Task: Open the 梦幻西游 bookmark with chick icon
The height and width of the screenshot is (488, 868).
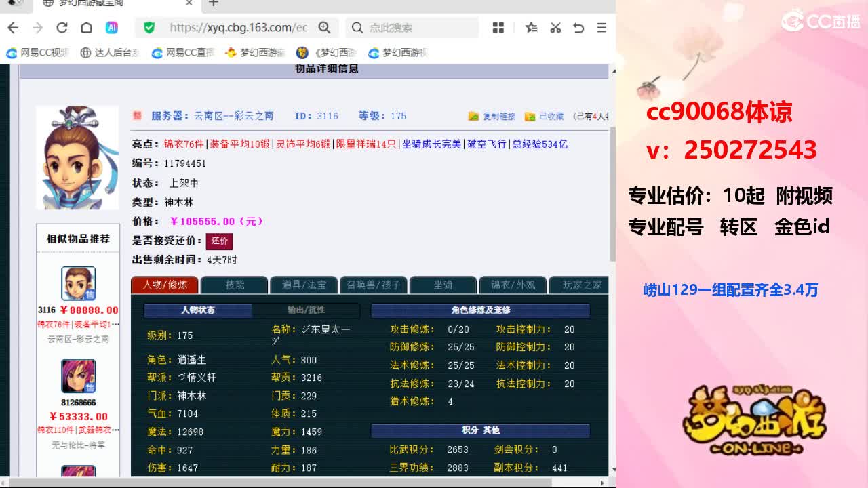Action: (x=256, y=53)
